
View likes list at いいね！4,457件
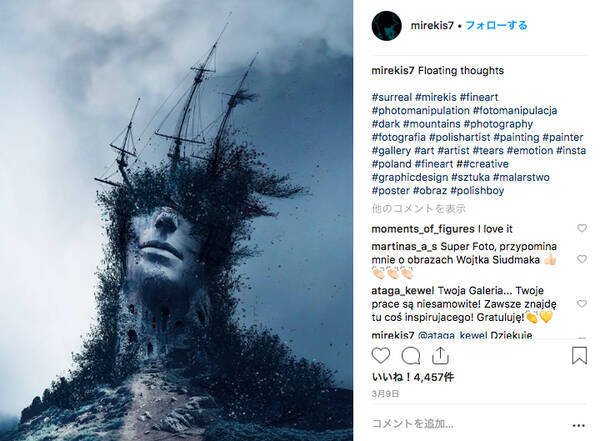pyautogui.click(x=413, y=377)
